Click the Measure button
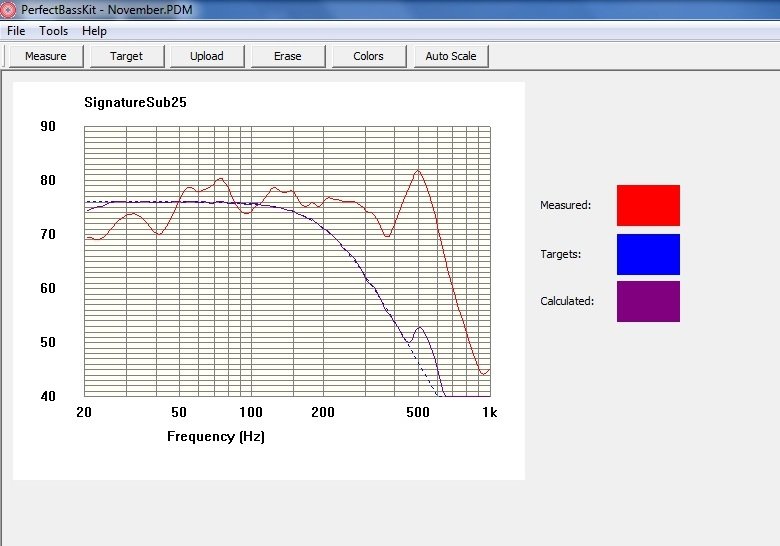The width and height of the screenshot is (780, 546). 46,56
